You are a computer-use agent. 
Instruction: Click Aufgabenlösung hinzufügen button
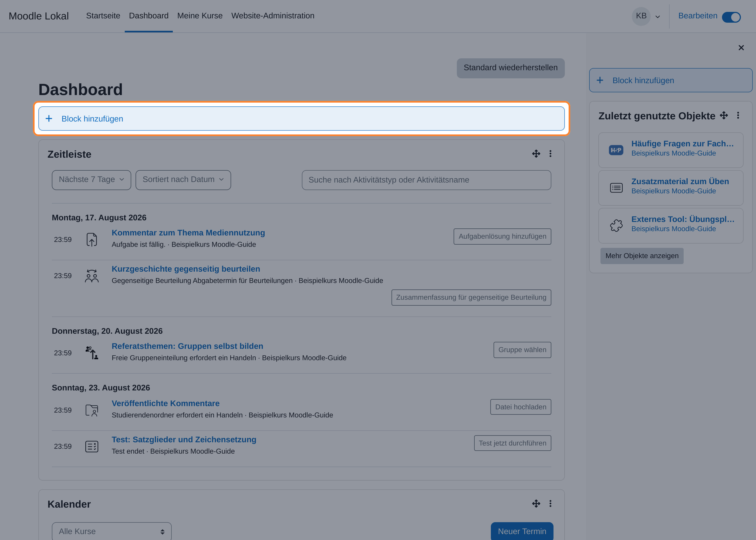(502, 237)
